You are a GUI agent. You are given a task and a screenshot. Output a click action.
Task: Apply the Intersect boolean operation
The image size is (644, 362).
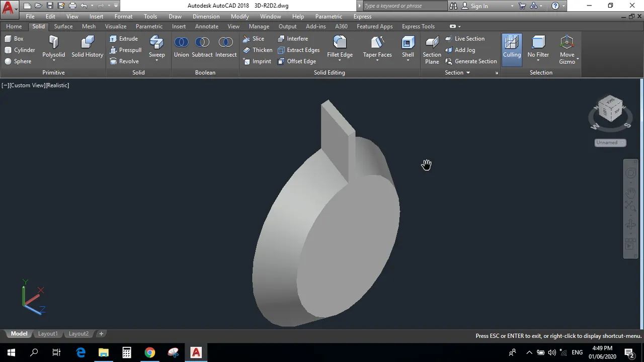click(x=226, y=47)
